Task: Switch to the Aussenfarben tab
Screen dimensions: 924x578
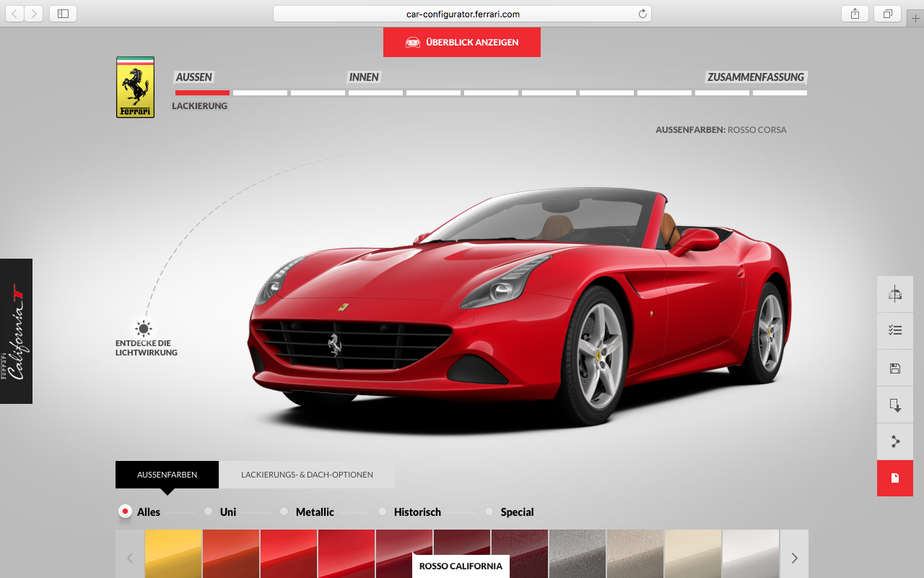Action: point(167,475)
